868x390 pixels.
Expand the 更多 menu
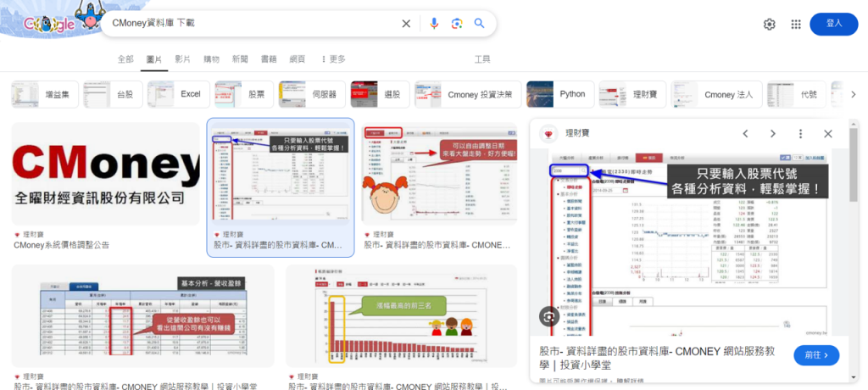click(332, 59)
